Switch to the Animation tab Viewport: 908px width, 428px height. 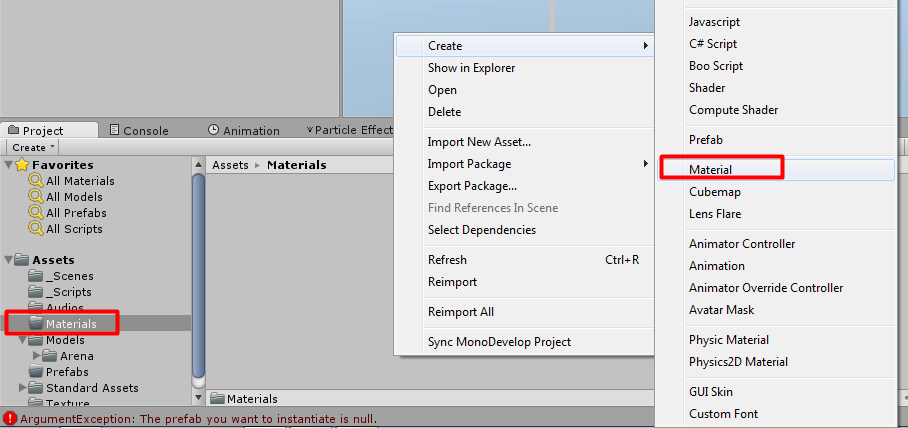244,130
